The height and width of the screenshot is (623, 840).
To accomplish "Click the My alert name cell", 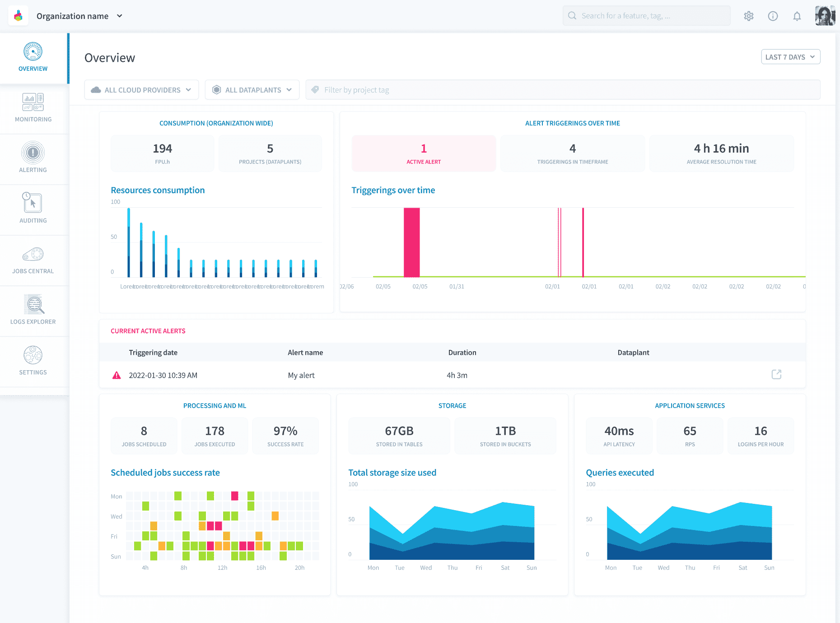I will (x=301, y=375).
